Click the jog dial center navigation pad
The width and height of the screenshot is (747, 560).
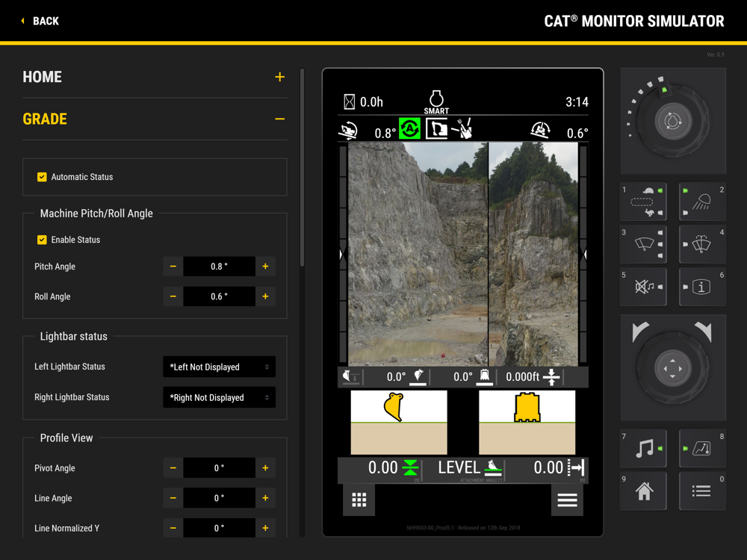(x=672, y=368)
